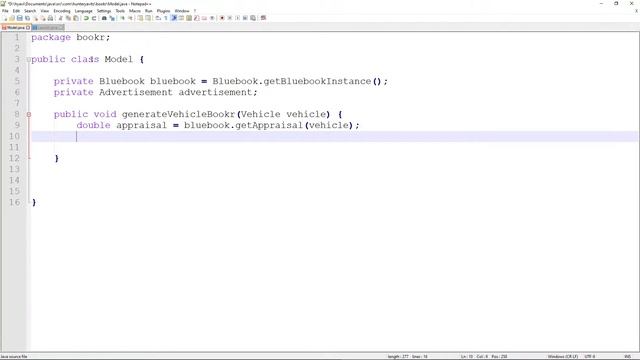Click the Open file toolbar icon

coord(12,18)
